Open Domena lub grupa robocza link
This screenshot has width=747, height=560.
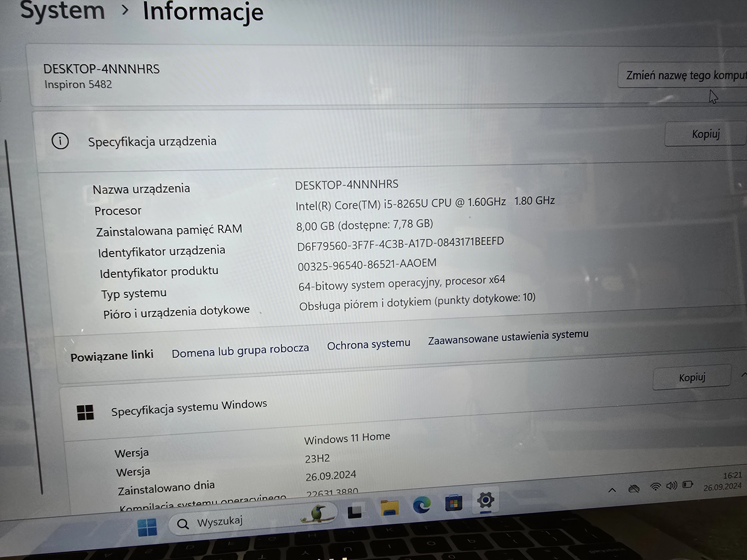point(240,351)
